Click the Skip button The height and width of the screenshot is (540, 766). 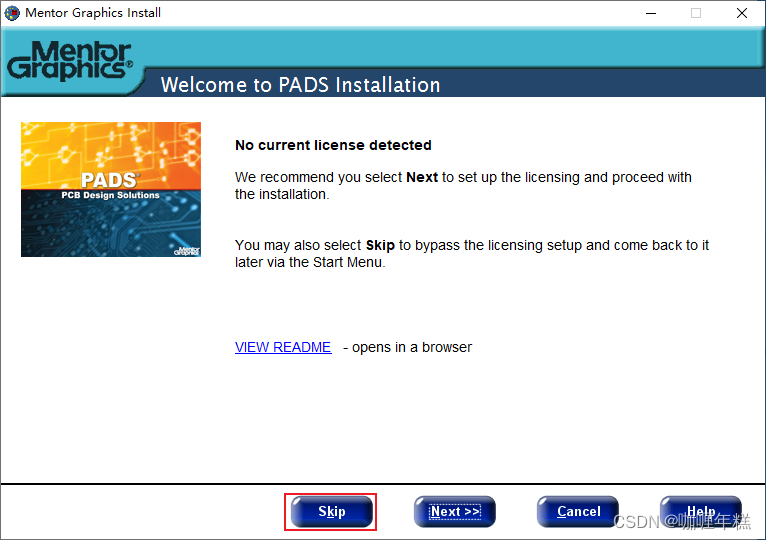click(332, 512)
